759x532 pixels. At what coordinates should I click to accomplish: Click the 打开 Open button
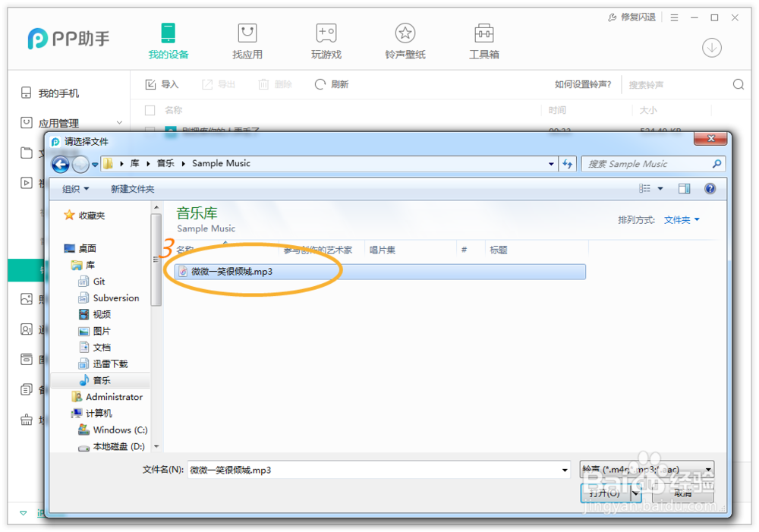point(605,493)
